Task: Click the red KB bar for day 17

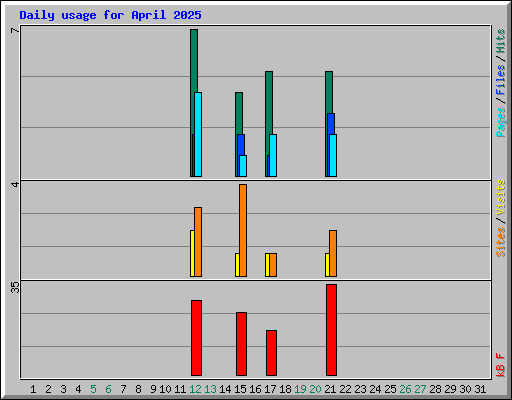Action: 271,353
